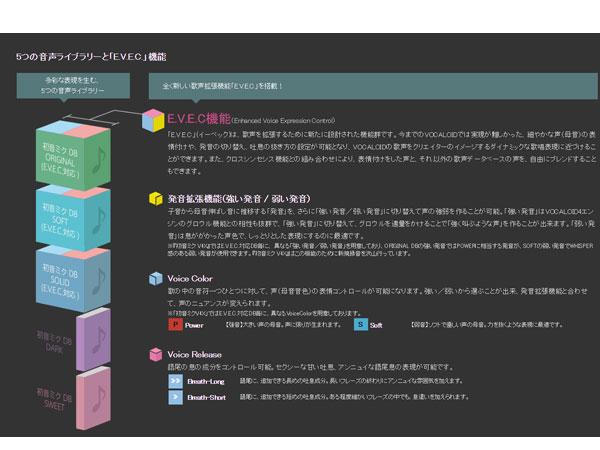Viewport: 600px width, 450px height.
Task: Click the yellow cube icon beside 発音拡張機能
Action: 156,198
